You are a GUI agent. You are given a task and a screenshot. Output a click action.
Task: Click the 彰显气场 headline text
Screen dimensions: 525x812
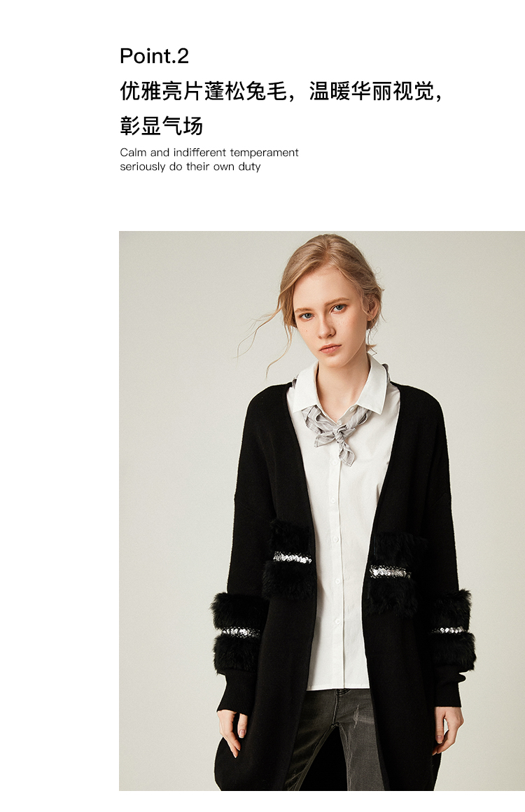point(161,126)
